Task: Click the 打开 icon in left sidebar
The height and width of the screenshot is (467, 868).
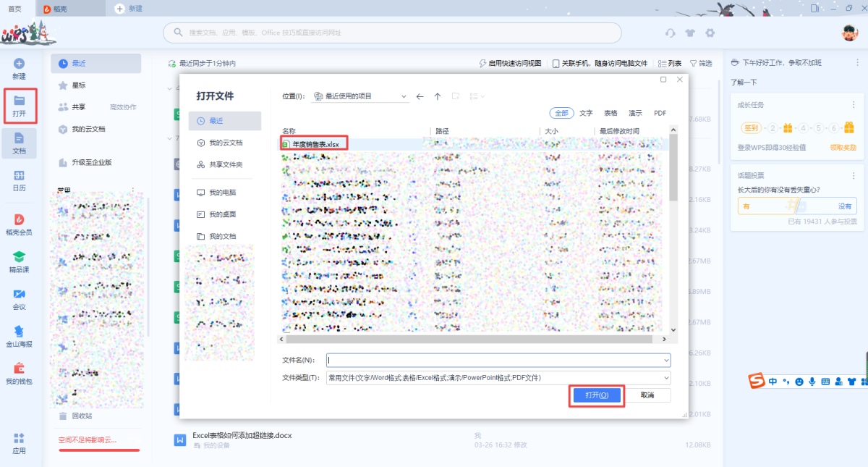Action: coord(20,101)
